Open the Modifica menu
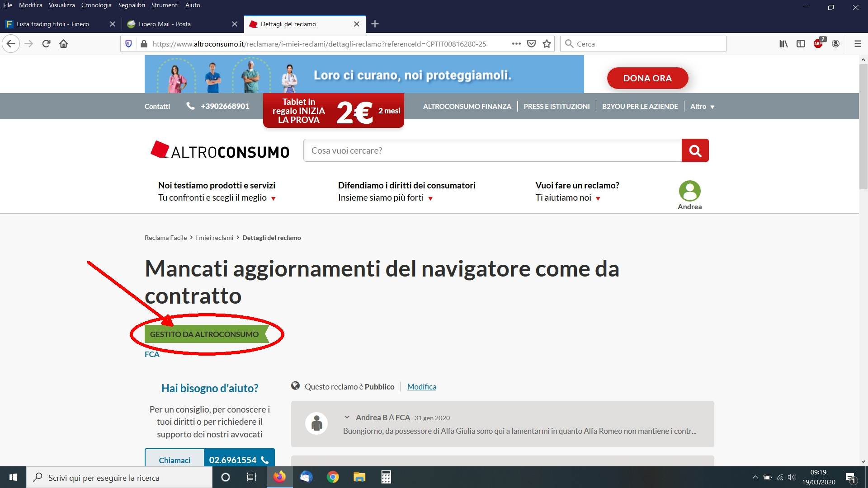 pos(30,5)
